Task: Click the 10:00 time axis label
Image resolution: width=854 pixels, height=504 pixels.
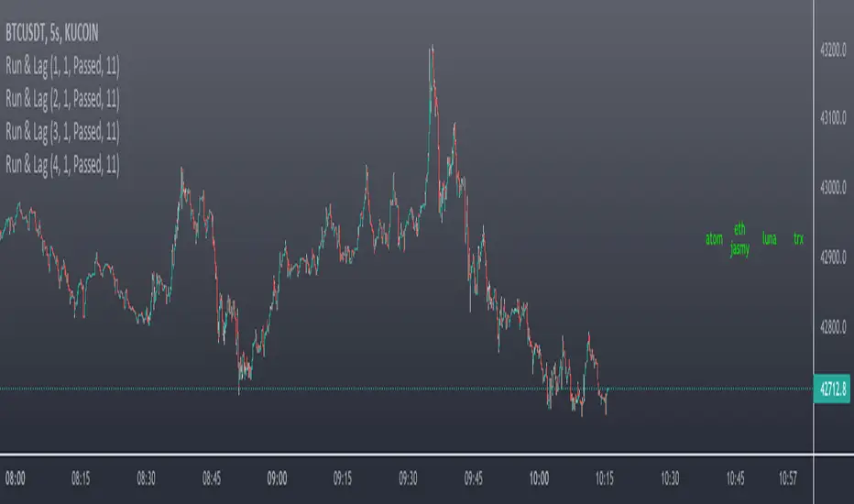Action: (x=539, y=478)
